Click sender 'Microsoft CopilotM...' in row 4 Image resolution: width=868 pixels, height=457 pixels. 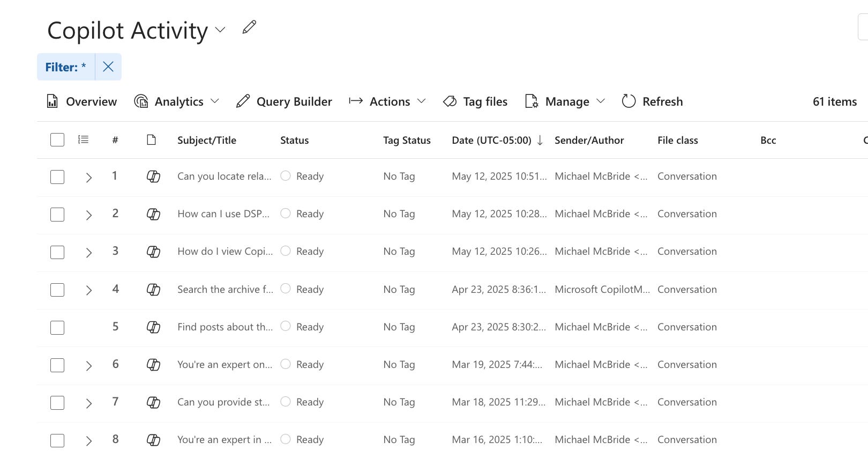(x=602, y=290)
